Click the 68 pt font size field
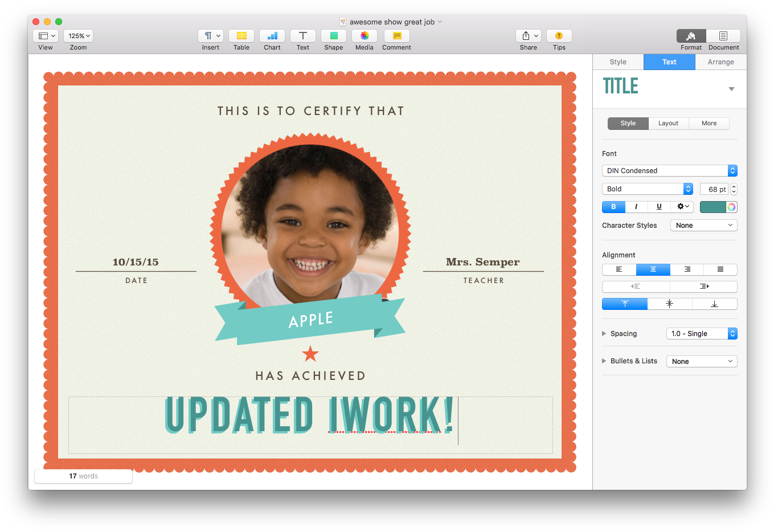 pos(714,189)
